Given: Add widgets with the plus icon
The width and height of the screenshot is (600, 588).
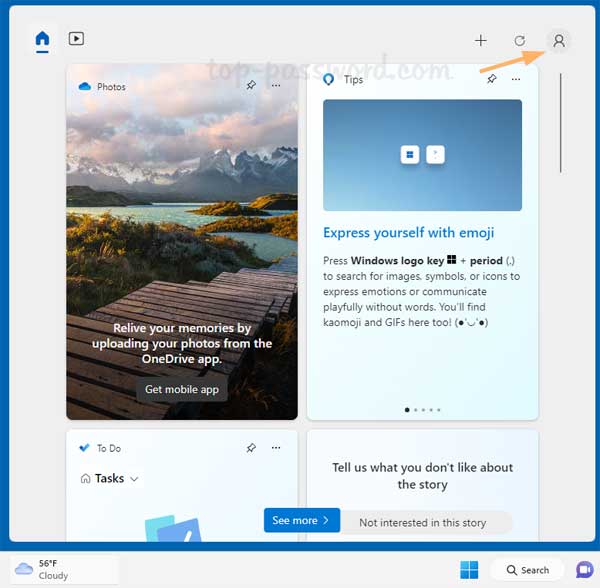Looking at the screenshot, I should tap(481, 41).
